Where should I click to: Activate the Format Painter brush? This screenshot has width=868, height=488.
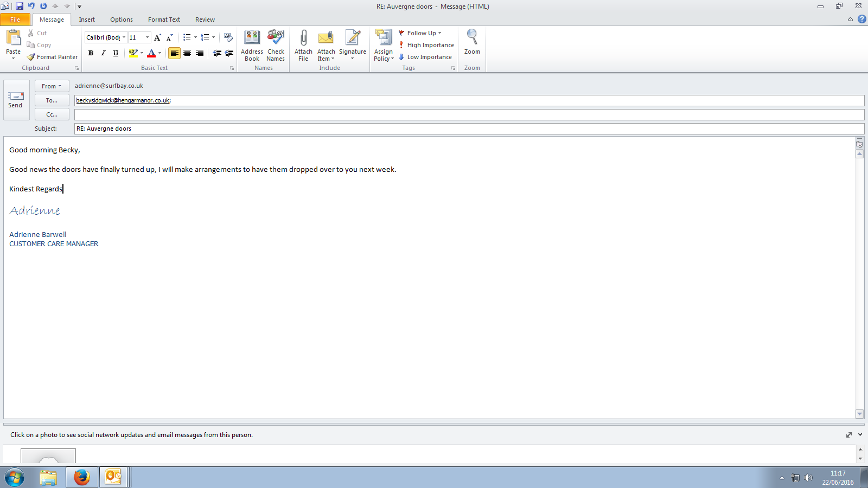[53, 57]
